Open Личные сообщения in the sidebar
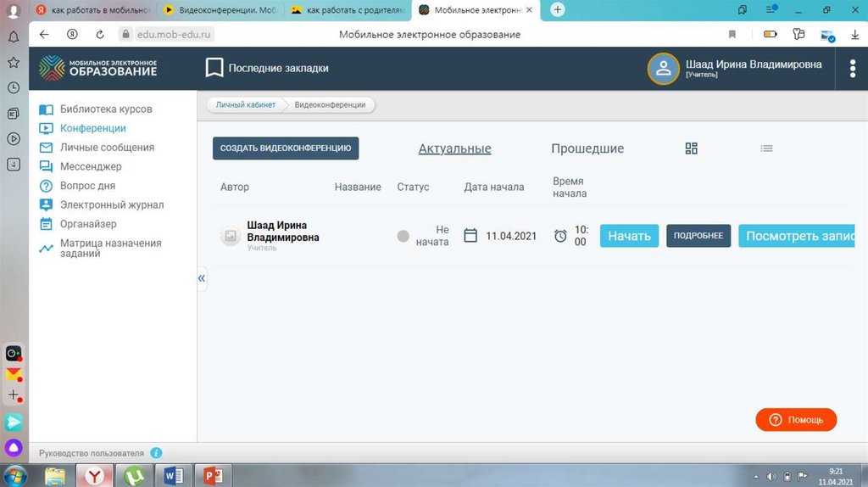868x487 pixels. [x=97, y=148]
